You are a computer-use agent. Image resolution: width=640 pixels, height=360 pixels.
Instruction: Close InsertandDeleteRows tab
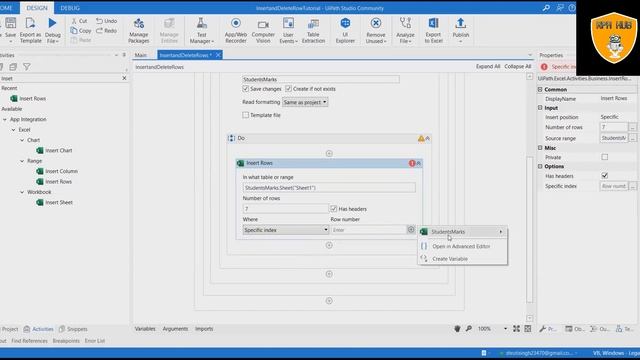tap(218, 55)
